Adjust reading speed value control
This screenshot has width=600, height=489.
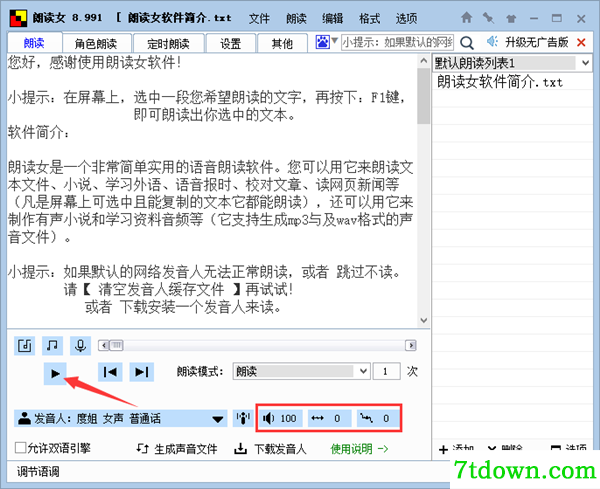pos(329,418)
